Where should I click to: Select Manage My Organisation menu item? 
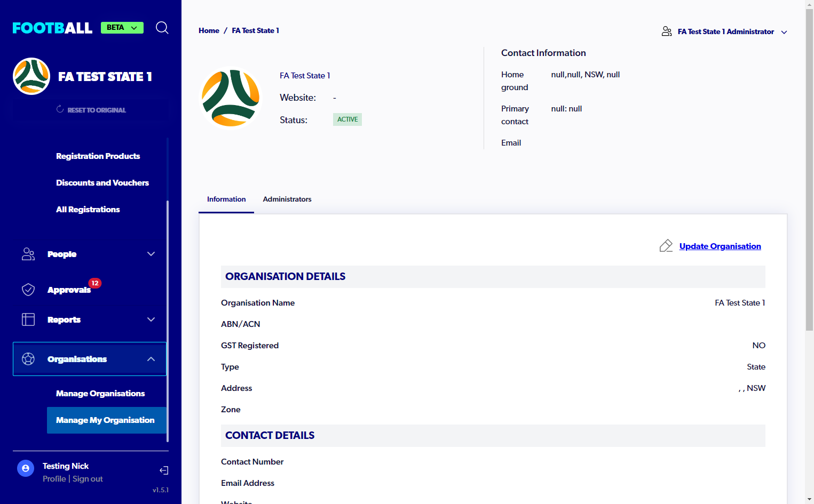point(107,420)
